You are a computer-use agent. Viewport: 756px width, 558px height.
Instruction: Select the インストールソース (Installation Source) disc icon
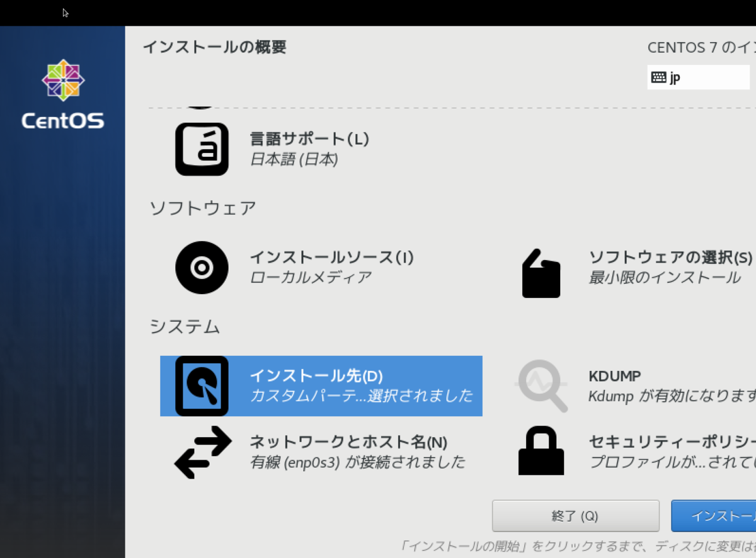(x=202, y=267)
